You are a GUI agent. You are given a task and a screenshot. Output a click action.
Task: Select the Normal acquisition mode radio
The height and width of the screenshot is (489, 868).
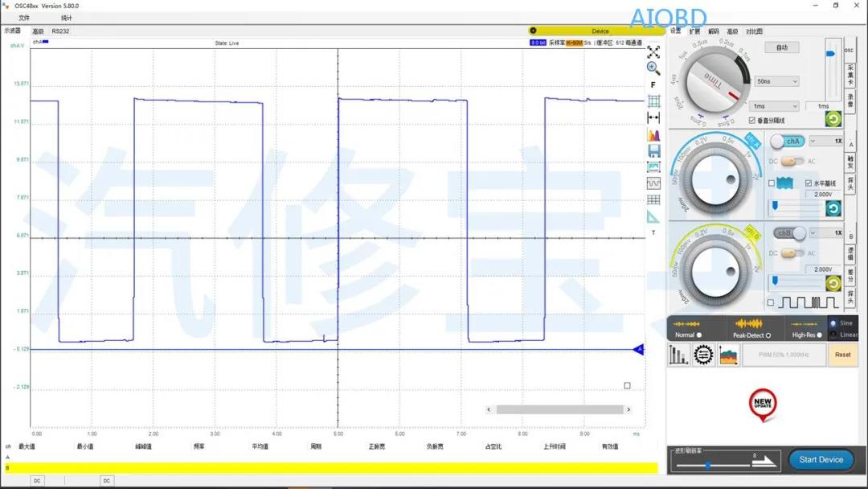[699, 335]
